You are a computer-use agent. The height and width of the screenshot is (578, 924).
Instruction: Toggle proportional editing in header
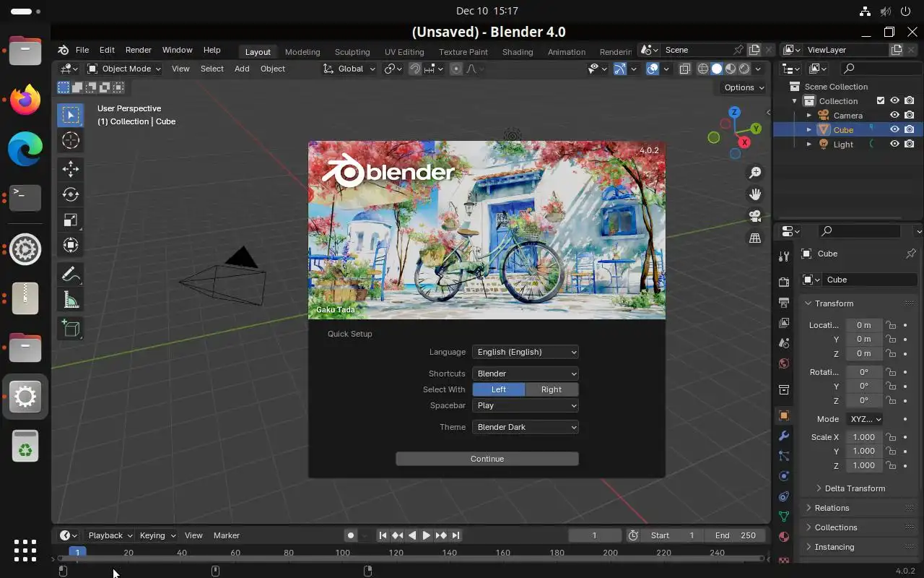coord(456,69)
